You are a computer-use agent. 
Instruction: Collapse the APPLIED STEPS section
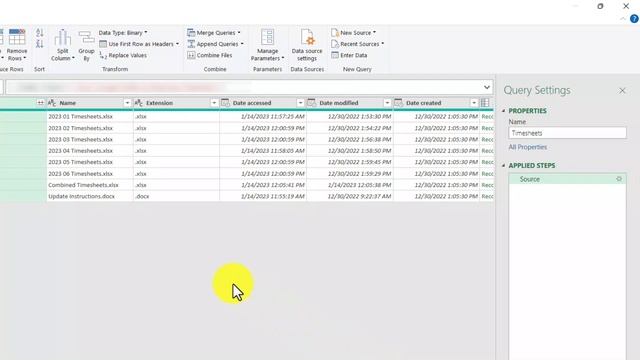coord(503,166)
